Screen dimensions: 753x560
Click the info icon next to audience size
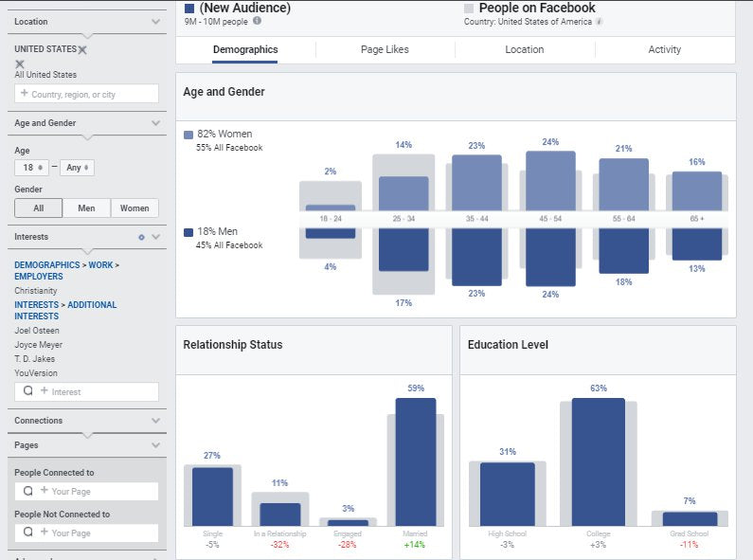[x=258, y=21]
